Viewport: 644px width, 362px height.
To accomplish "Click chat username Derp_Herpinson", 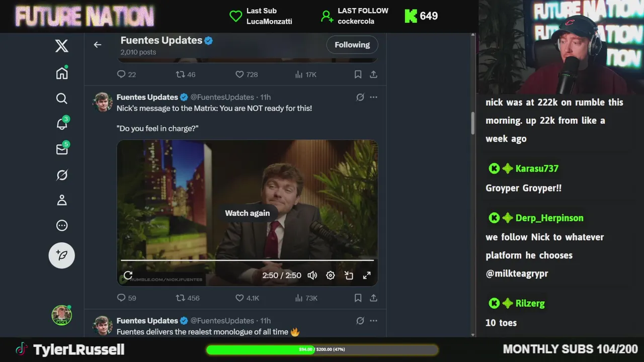I will point(549,218).
